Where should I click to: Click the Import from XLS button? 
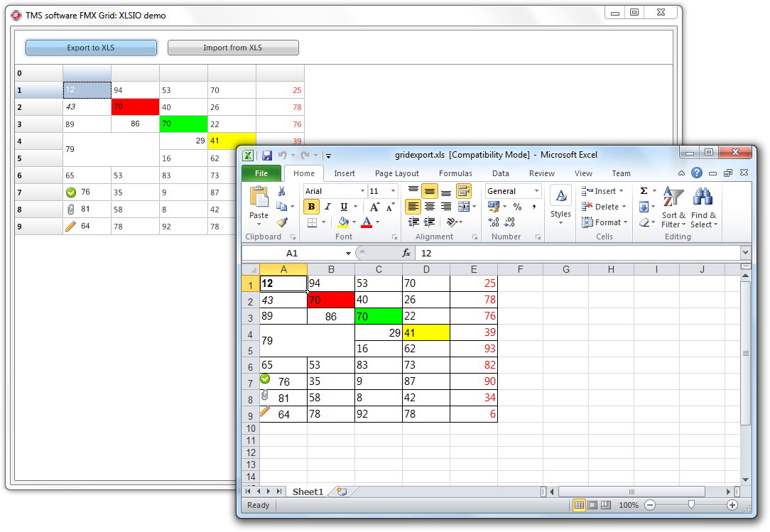tap(233, 48)
